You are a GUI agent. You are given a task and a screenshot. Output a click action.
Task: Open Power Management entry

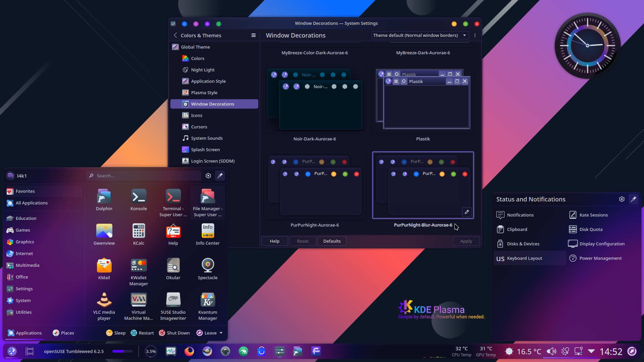click(x=602, y=258)
